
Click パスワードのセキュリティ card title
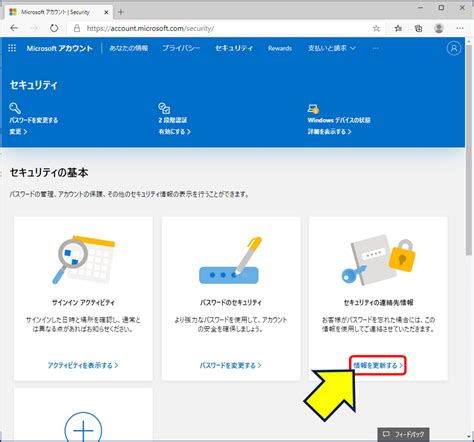[x=231, y=303]
